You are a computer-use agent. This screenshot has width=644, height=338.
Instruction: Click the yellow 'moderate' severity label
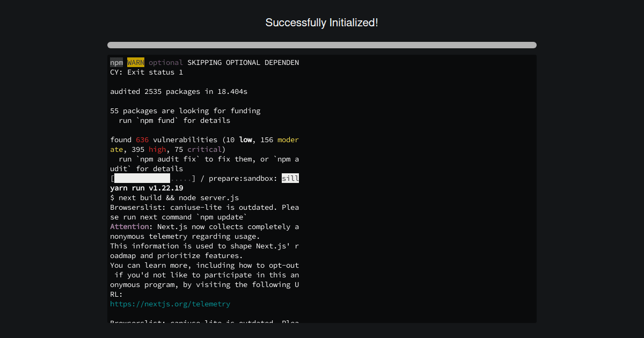(x=288, y=139)
